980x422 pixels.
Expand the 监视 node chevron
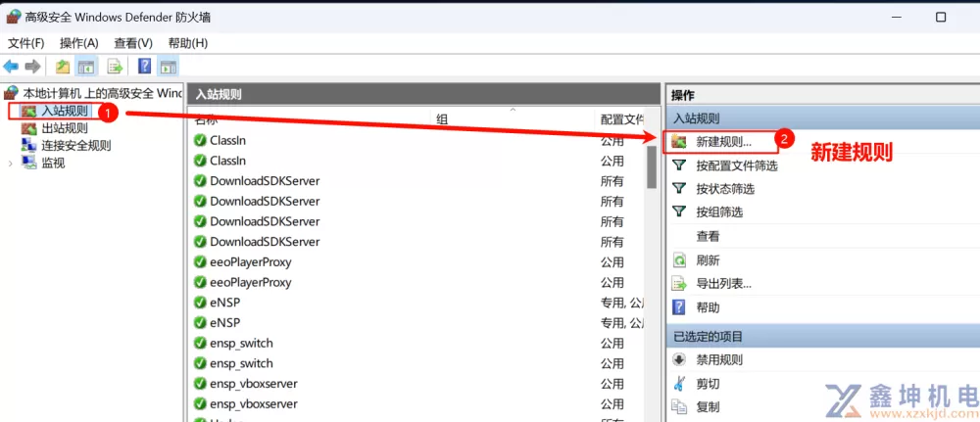(10, 164)
